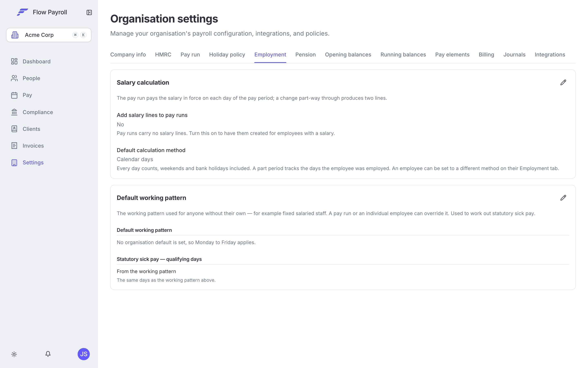
Task: Select the Employment tab
Action: point(270,55)
